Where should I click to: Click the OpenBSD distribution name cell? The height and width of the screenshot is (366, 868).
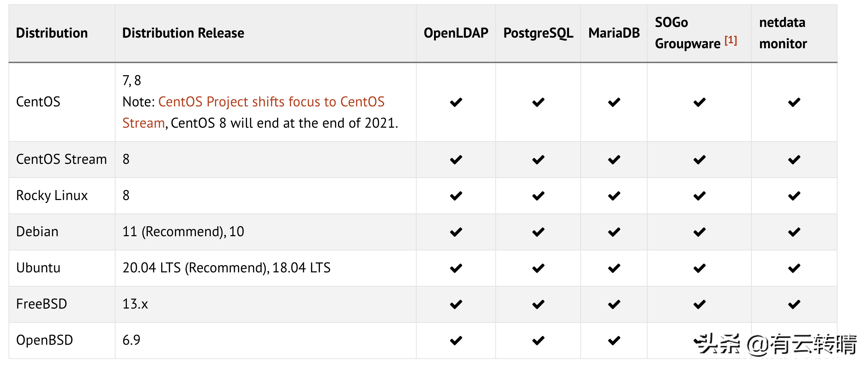click(x=45, y=340)
